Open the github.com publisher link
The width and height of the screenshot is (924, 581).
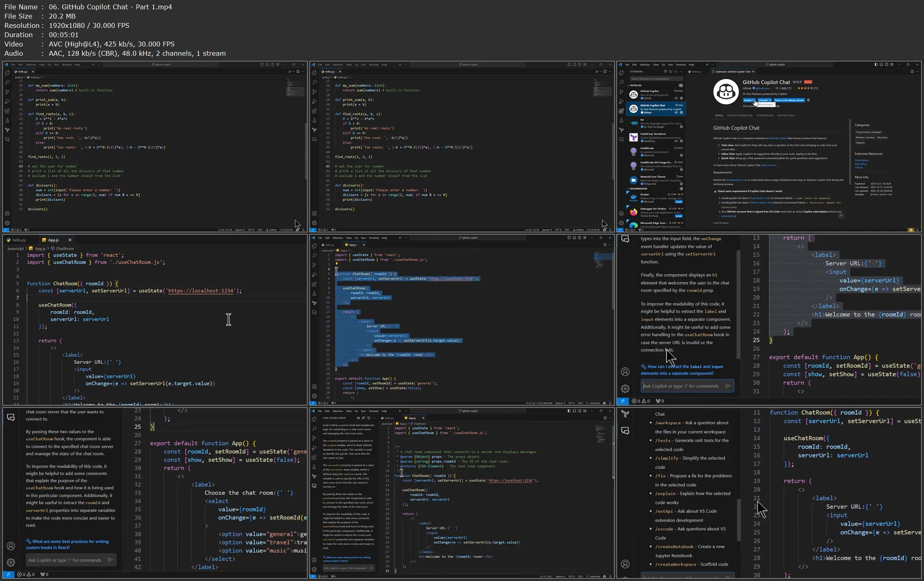tap(762, 88)
